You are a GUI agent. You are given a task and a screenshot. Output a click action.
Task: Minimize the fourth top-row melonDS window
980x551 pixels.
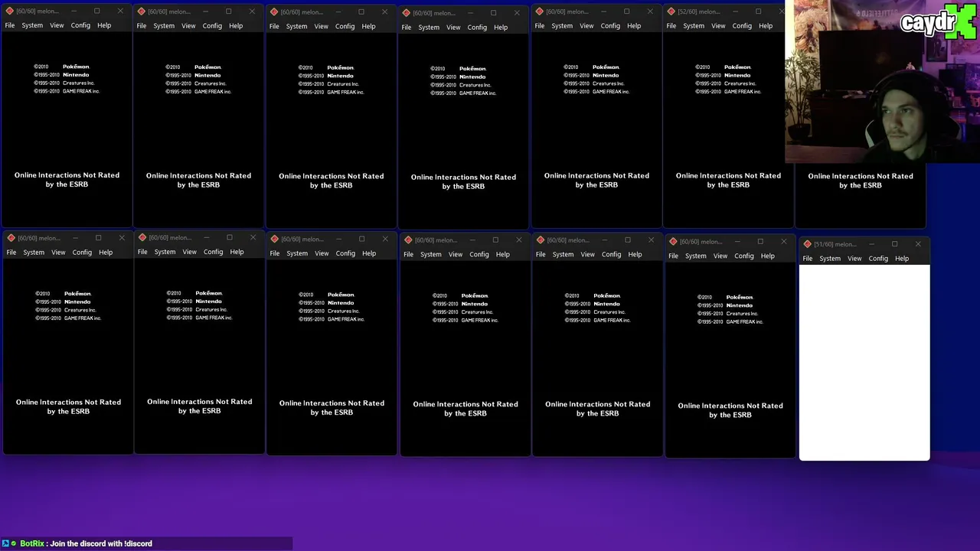tap(470, 12)
